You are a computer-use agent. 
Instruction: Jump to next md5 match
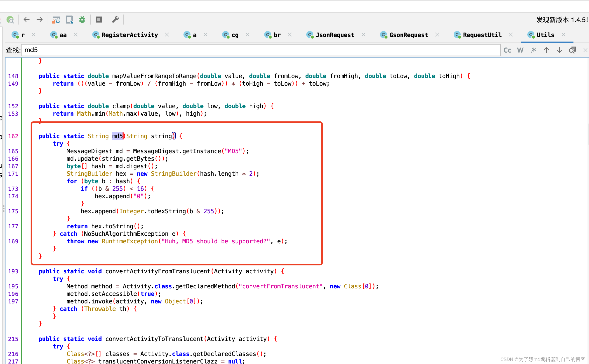tap(559, 50)
